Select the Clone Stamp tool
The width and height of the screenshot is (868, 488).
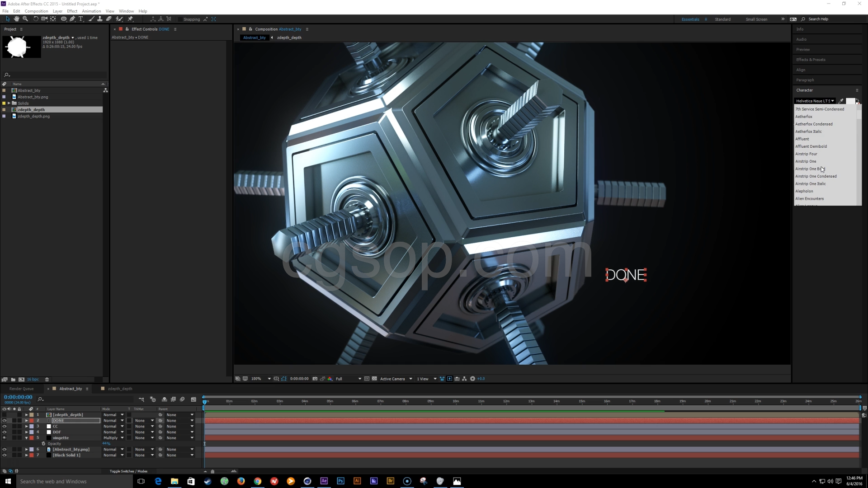tap(100, 19)
